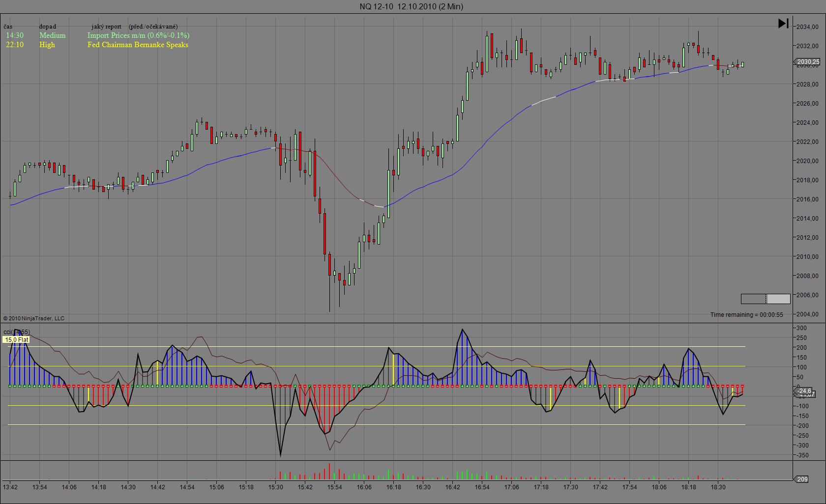Screen dimensions: 826x504
Task: Click the 2004,00 price axis label
Action: point(808,314)
